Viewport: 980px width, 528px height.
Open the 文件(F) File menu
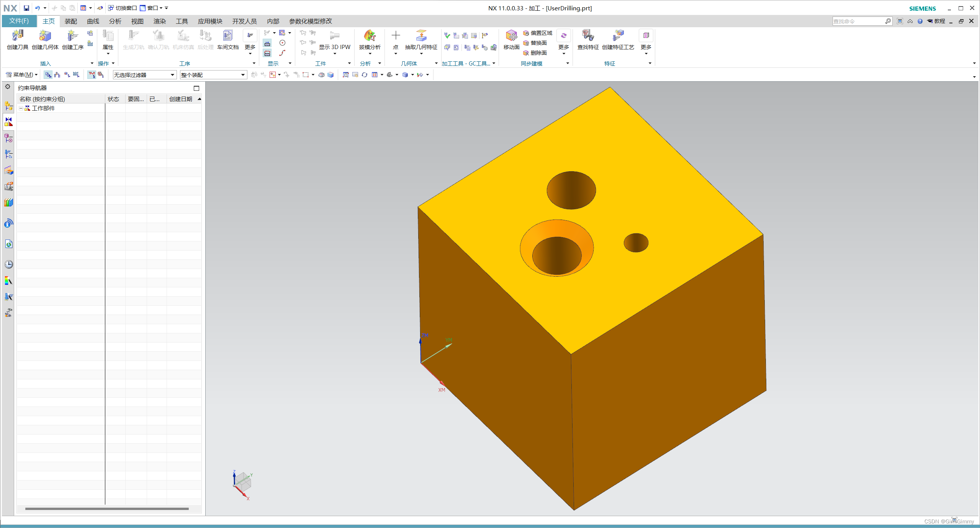[x=19, y=21]
